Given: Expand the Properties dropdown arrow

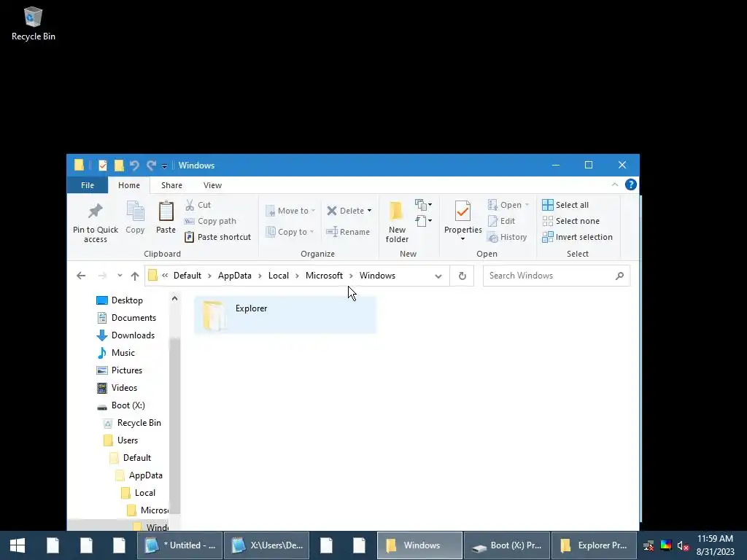Looking at the screenshot, I should click(x=462, y=238).
